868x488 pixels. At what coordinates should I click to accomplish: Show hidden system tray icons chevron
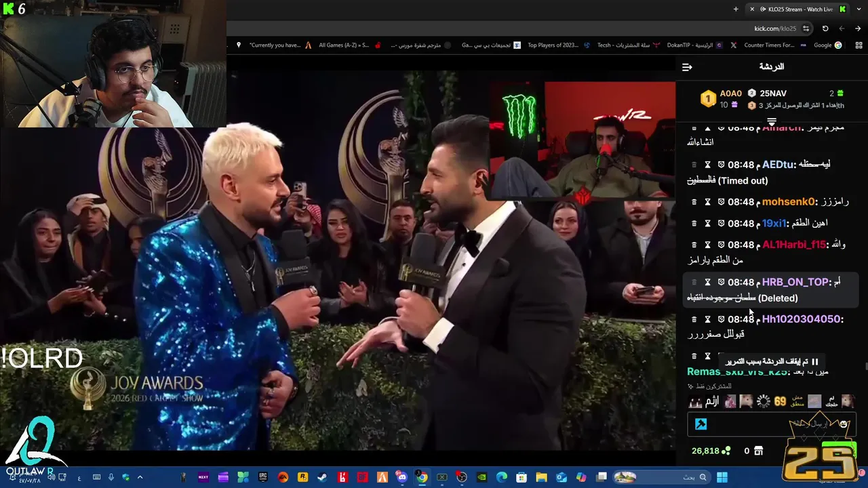tap(141, 477)
